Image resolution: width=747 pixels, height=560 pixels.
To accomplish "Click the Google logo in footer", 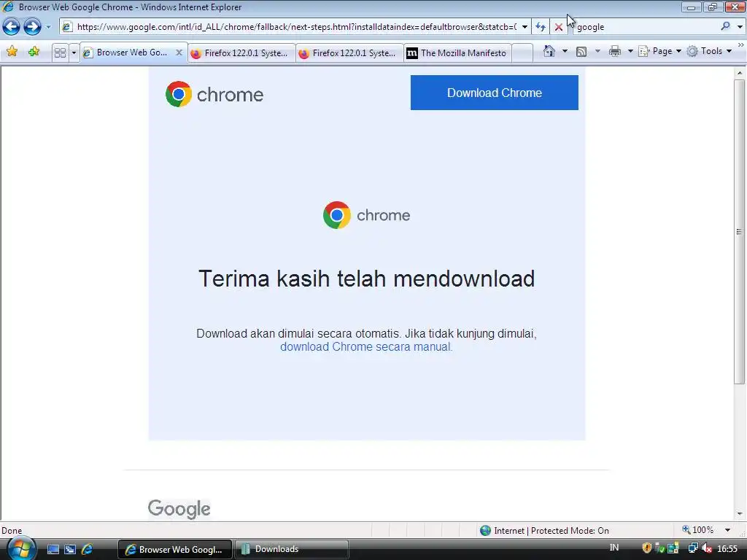I will [x=179, y=509].
